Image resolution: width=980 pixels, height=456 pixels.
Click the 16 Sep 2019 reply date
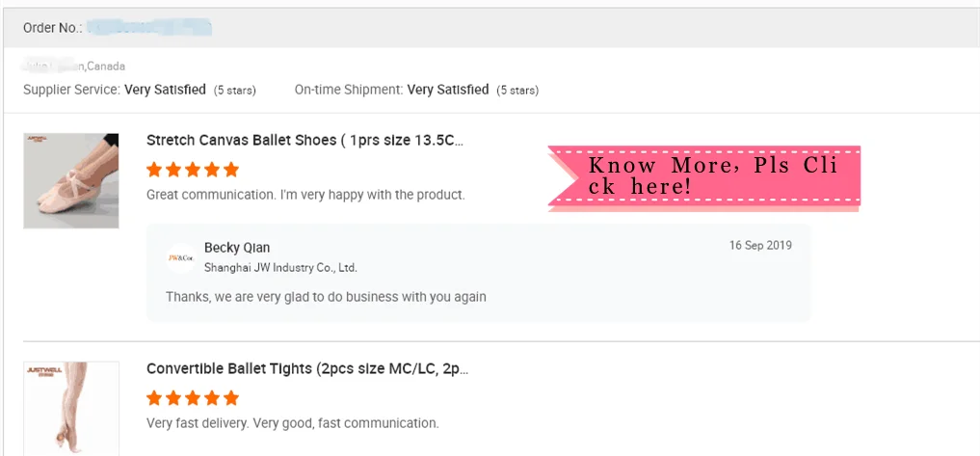(x=759, y=245)
